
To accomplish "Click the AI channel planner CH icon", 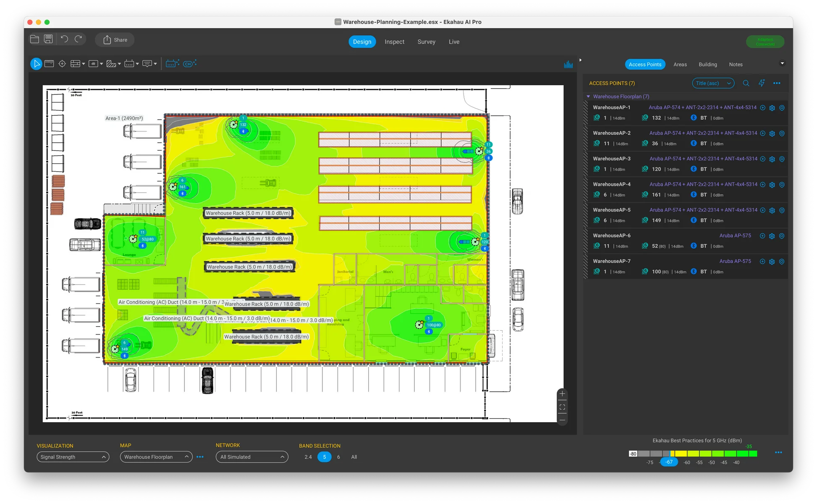I will coord(189,64).
